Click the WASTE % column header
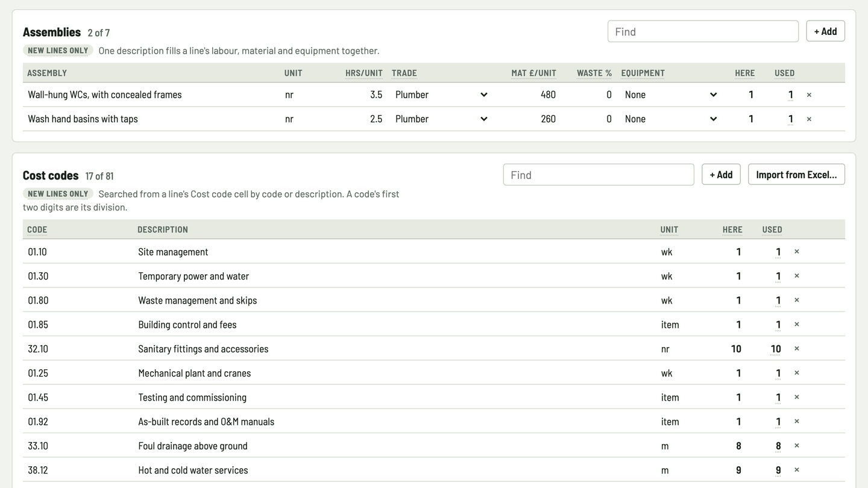Image resolution: width=868 pixels, height=488 pixels. pos(594,73)
